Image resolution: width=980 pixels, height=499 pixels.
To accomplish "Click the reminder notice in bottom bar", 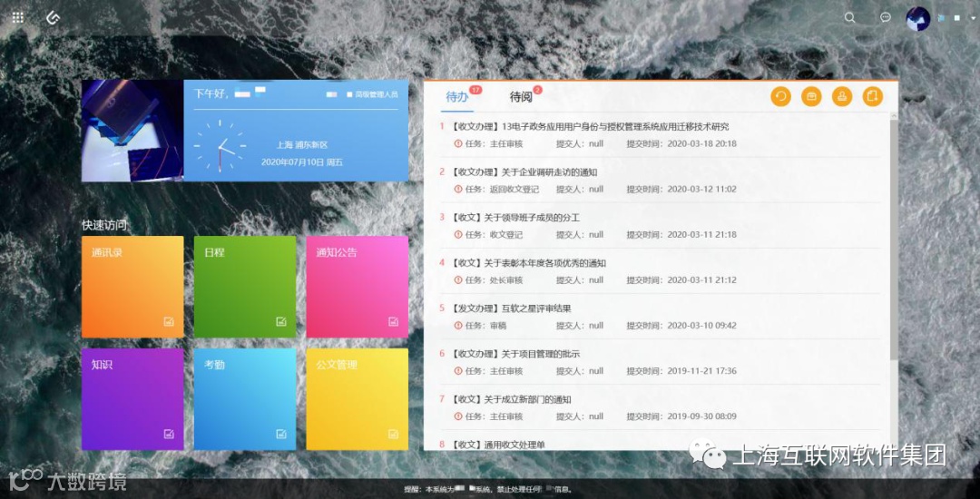I will pos(488,490).
